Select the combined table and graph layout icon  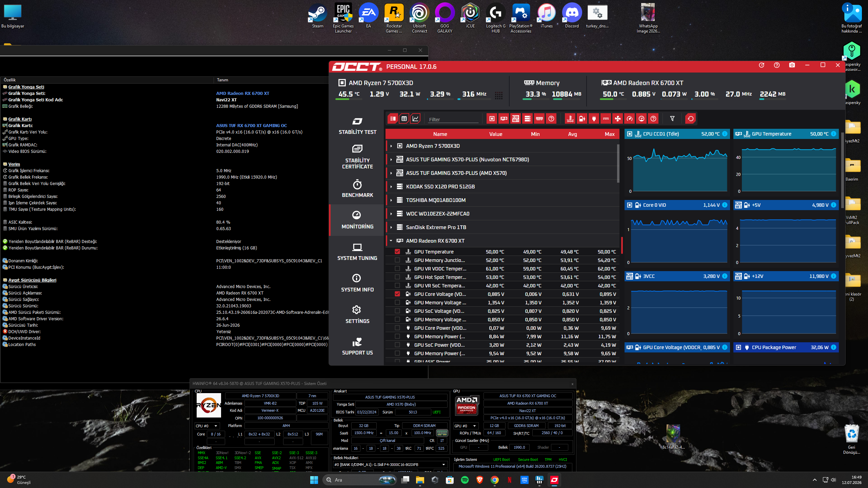point(392,119)
